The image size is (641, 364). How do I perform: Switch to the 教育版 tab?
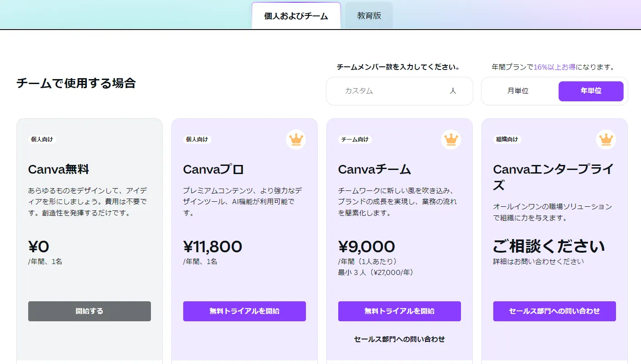coord(369,16)
